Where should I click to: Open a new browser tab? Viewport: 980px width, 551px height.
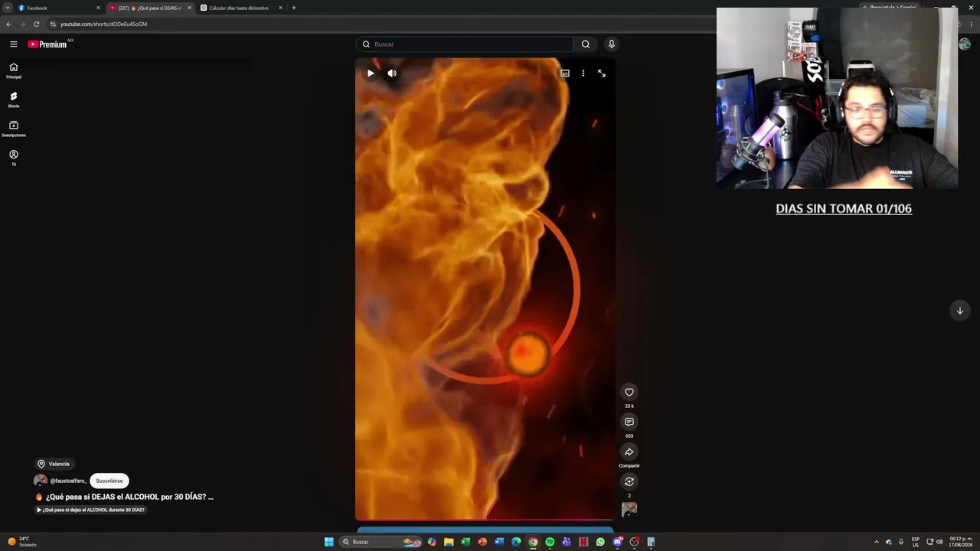294,8
